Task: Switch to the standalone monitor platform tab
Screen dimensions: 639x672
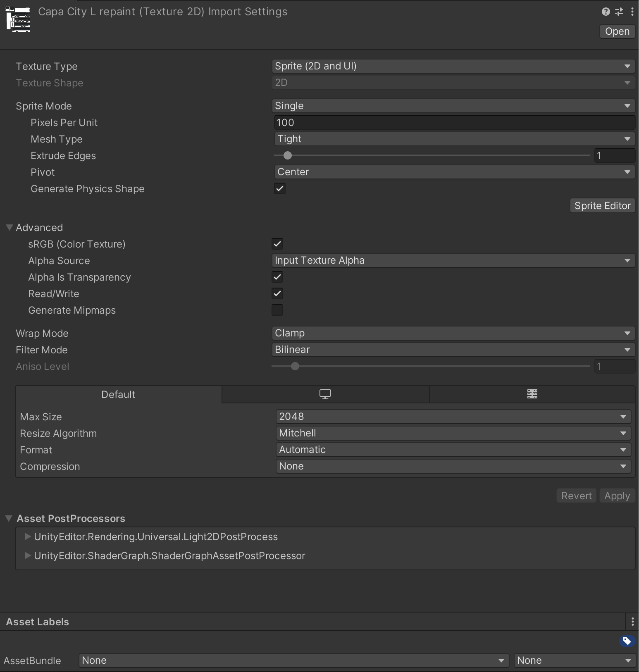Action: (325, 394)
